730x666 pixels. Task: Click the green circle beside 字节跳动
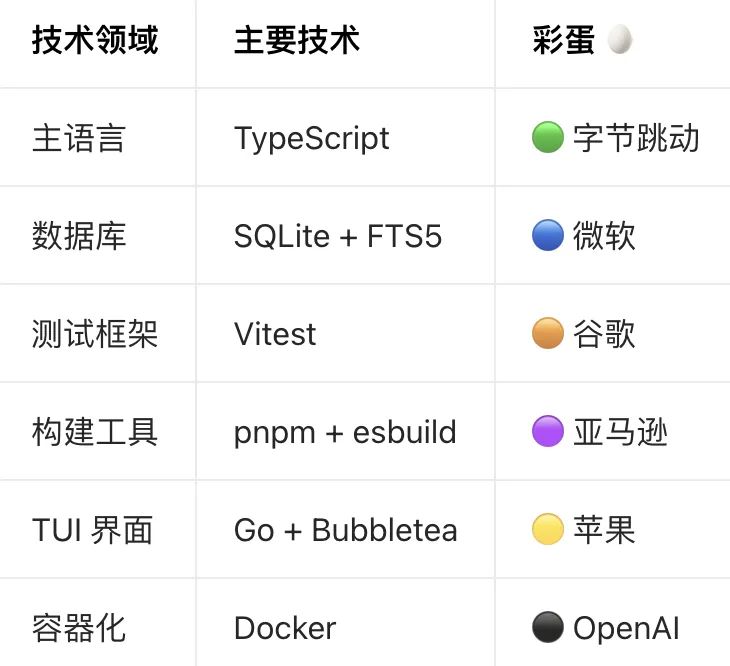coord(548,138)
